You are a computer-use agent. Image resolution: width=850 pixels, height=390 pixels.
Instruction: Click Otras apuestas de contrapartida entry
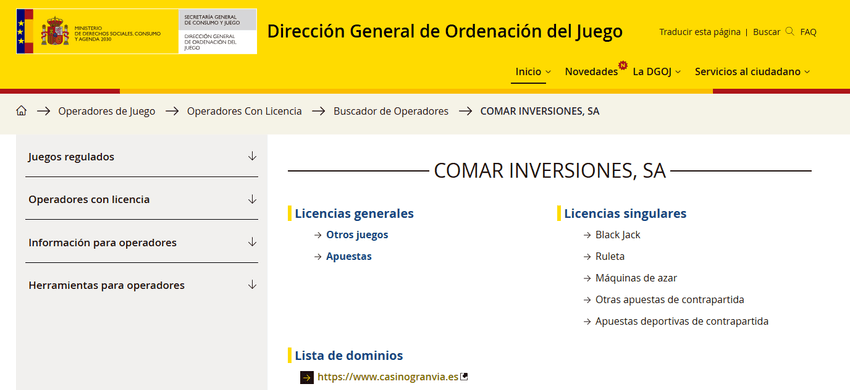tap(669, 299)
